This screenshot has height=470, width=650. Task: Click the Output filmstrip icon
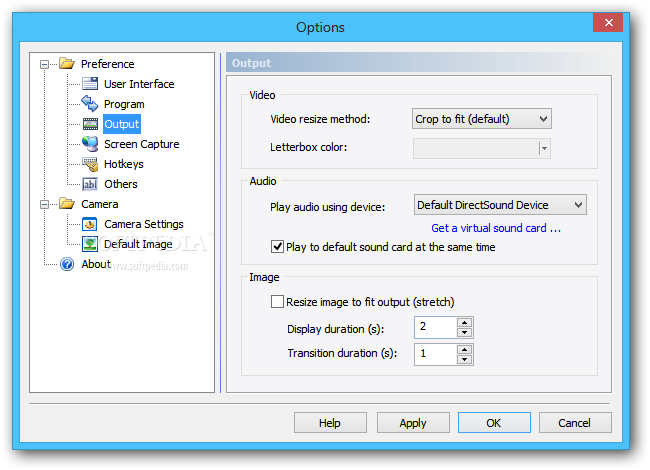[x=90, y=124]
